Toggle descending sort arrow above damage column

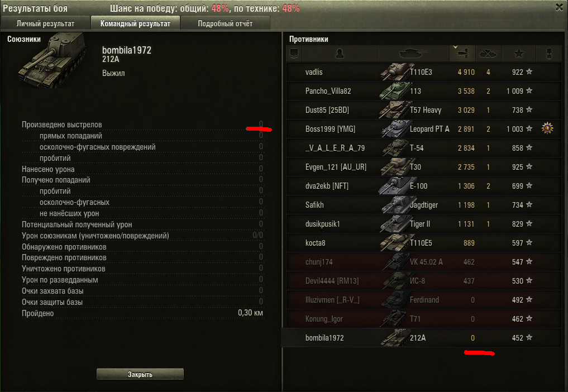(455, 47)
